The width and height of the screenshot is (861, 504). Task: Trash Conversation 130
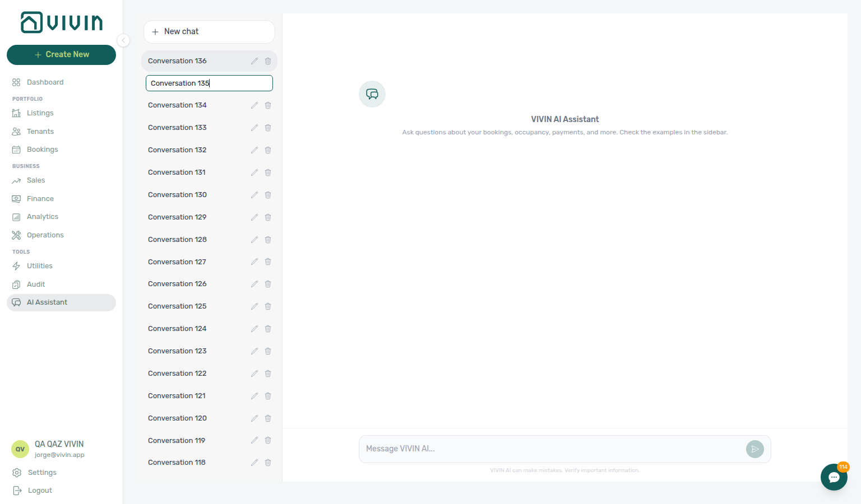(268, 195)
